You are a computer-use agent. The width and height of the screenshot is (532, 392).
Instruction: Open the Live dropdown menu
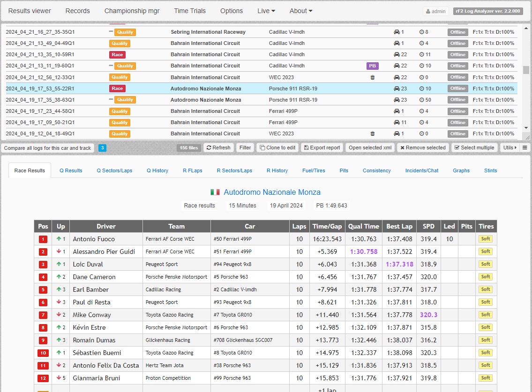266,11
